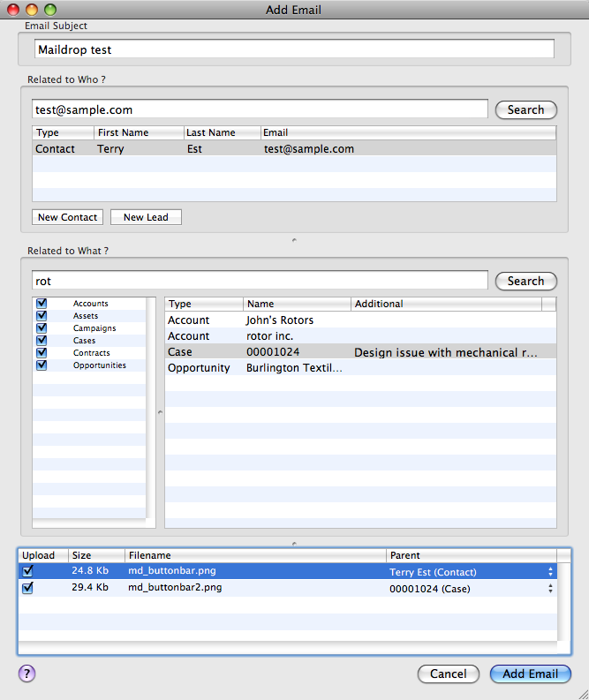Open Parent dropdown for Terry Est (Contact)
The width and height of the screenshot is (589, 700).
tap(550, 571)
